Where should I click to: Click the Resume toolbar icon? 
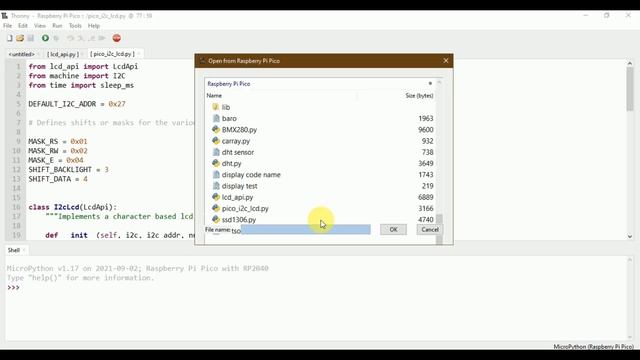pos(102,38)
